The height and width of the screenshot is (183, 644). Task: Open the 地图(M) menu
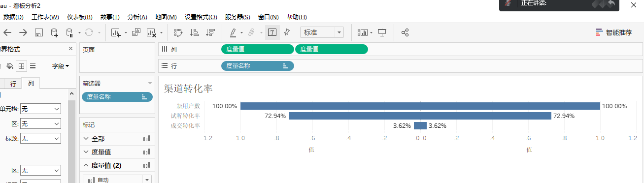click(166, 17)
